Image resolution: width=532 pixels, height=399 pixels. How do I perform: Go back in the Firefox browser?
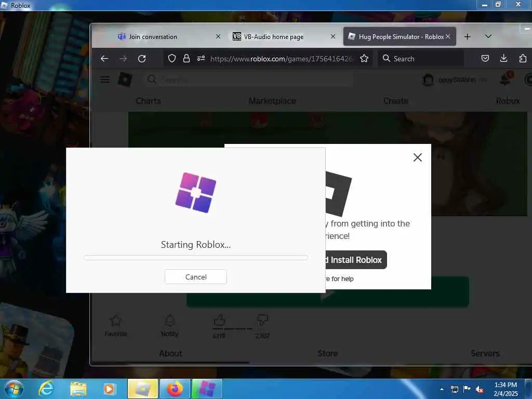pos(104,59)
